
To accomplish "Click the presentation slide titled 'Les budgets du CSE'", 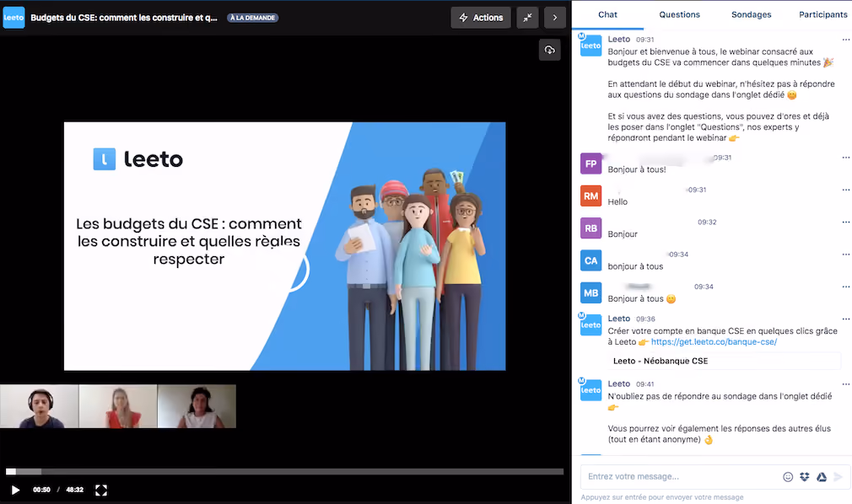I will click(x=285, y=246).
